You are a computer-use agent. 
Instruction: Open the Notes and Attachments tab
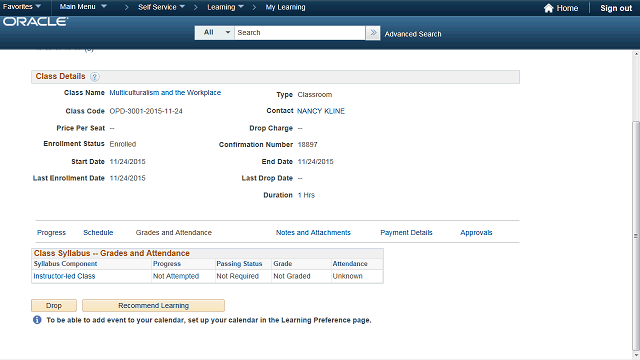click(x=313, y=232)
